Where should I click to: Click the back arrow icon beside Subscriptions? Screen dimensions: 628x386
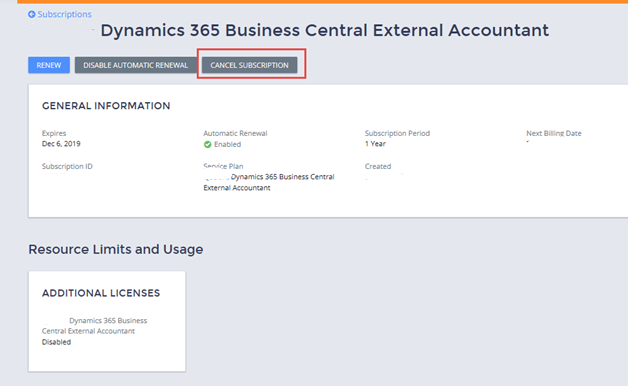(x=32, y=14)
